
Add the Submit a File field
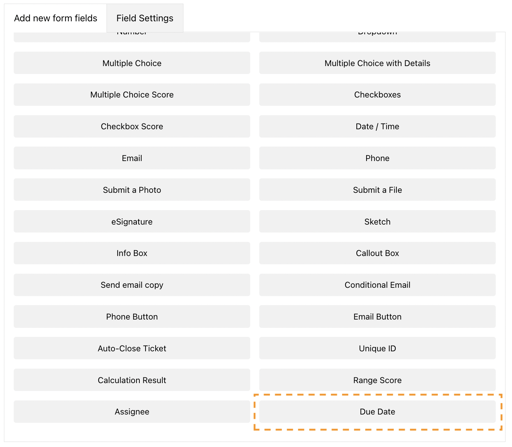[377, 190]
